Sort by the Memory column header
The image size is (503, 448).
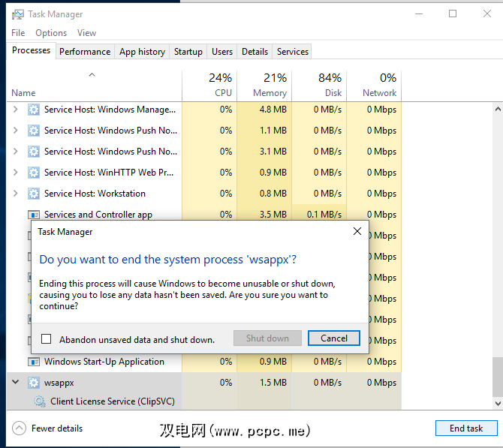pos(264,86)
